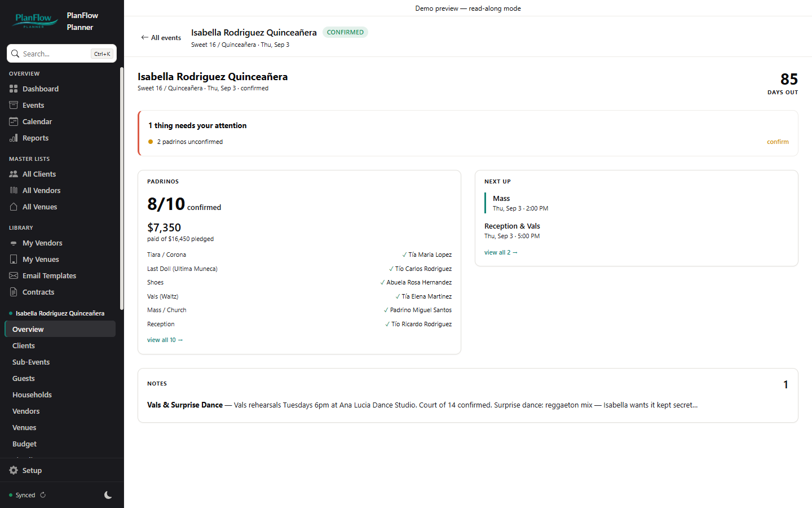Click the My Venues icon
The image size is (812, 508).
click(x=14, y=259)
